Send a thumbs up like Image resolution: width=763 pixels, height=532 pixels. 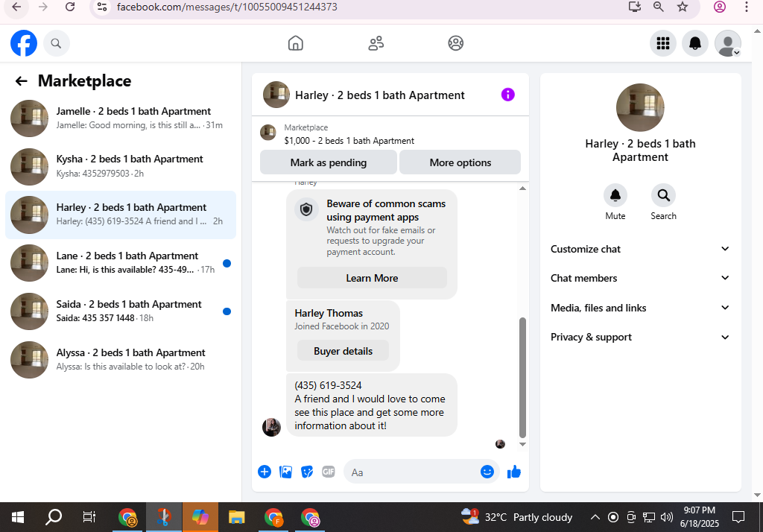514,472
